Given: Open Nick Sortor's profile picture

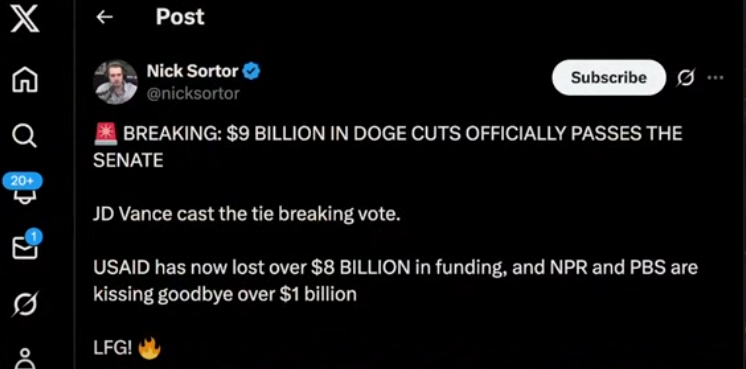Looking at the screenshot, I should (x=116, y=82).
